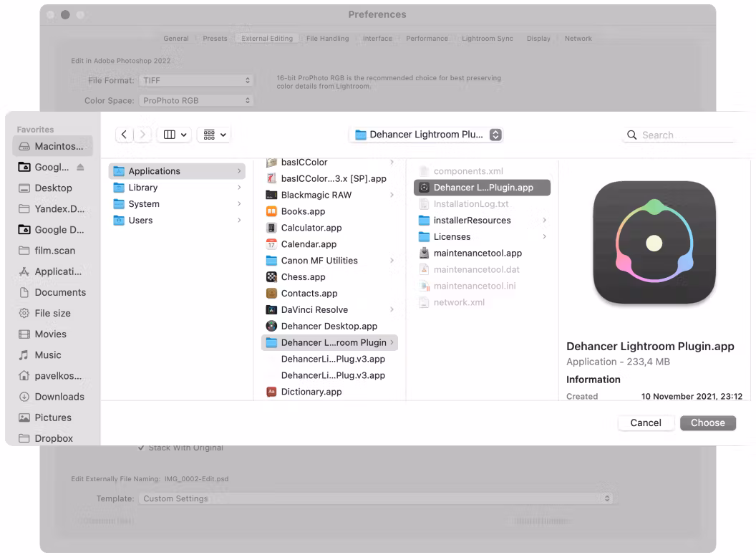Select Dictionary.app
Image resolution: width=756 pixels, height=560 pixels.
(x=330, y=392)
